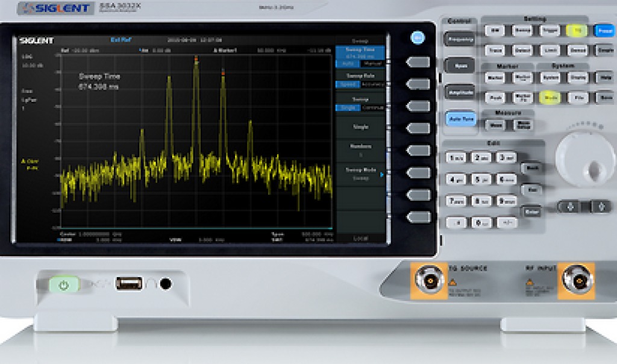Expand the Sweep Mode submenu
617x364 pixels.
(x=360, y=174)
